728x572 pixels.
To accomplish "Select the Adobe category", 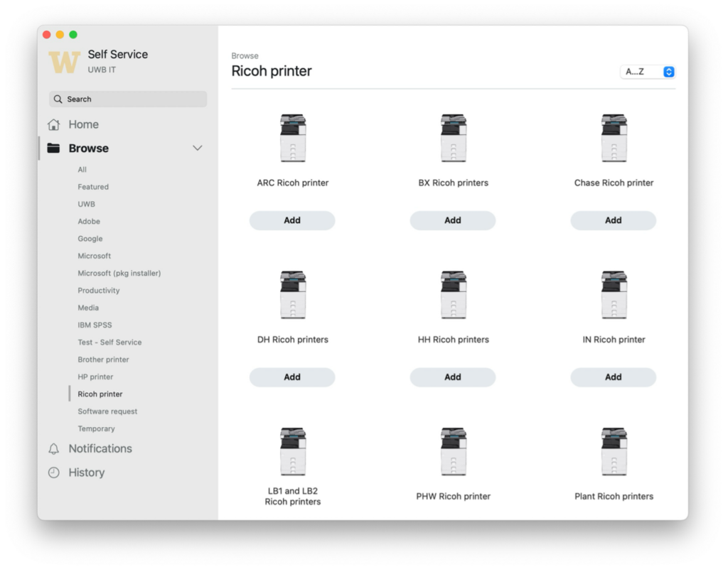I will point(89,221).
